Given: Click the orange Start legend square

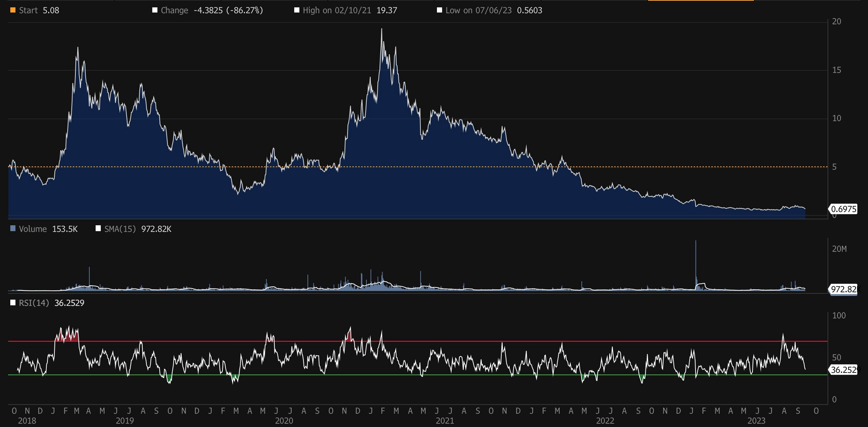Looking at the screenshot, I should click(13, 10).
